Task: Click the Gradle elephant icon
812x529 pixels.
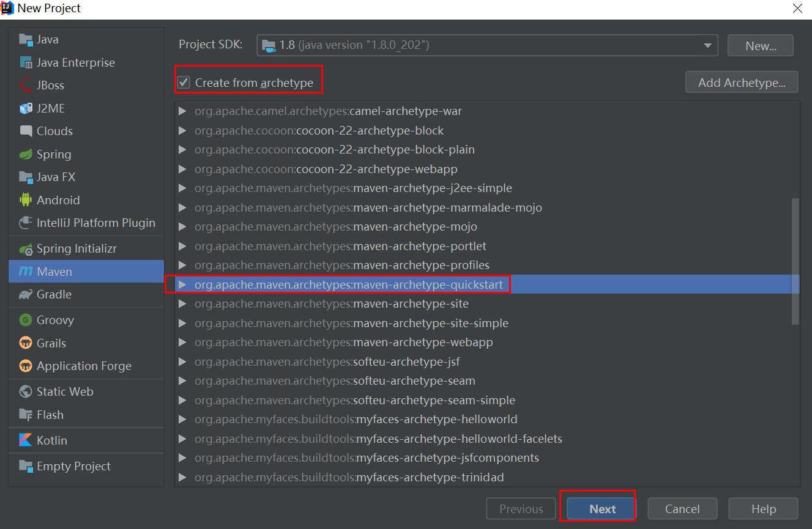Action: tap(26, 294)
